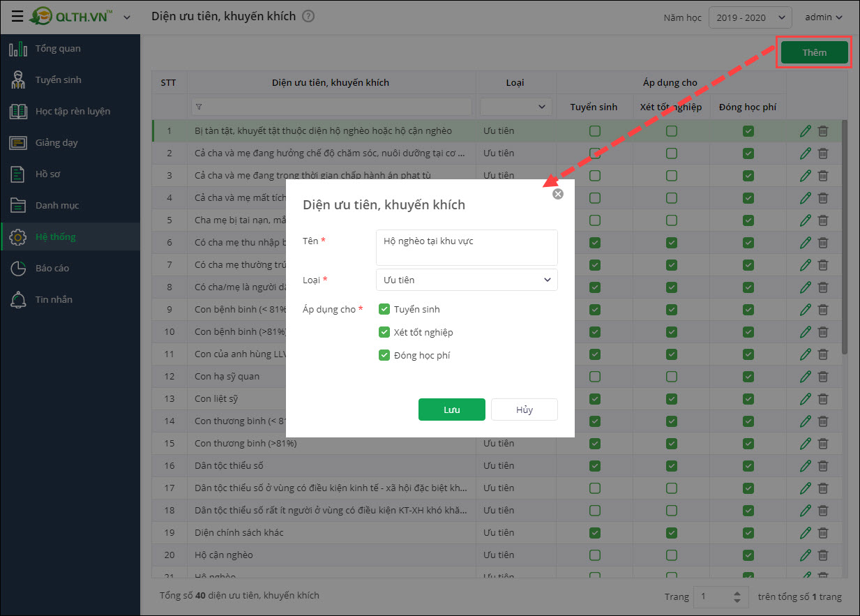The width and height of the screenshot is (860, 616).
Task: Toggle Tuyển sinh checkbox for Dân tộc thiểu số row 16
Action: [595, 465]
